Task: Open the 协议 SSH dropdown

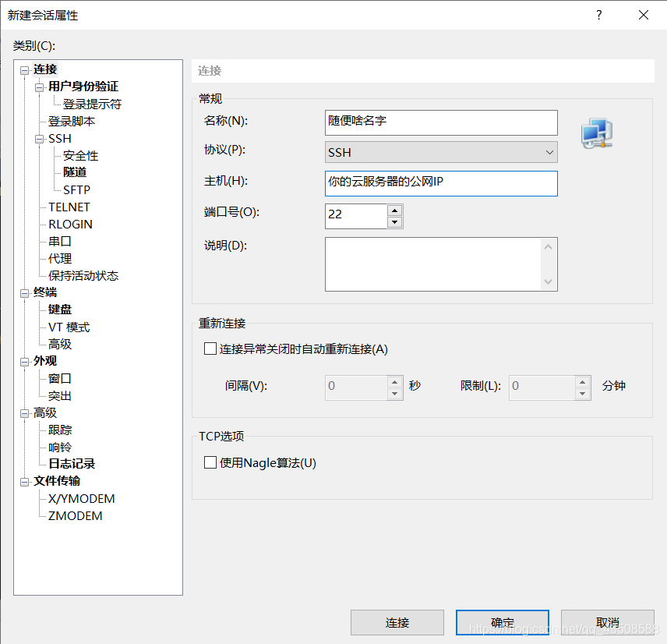Action: (x=441, y=152)
